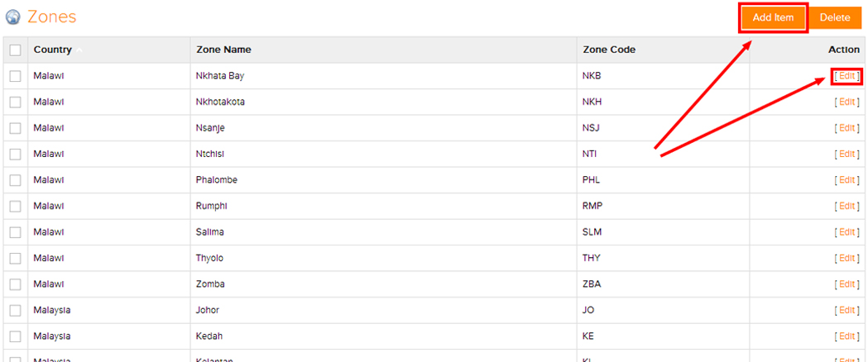Click the Add Item button
Image resolution: width=868 pixels, height=362 pixels.
point(773,17)
